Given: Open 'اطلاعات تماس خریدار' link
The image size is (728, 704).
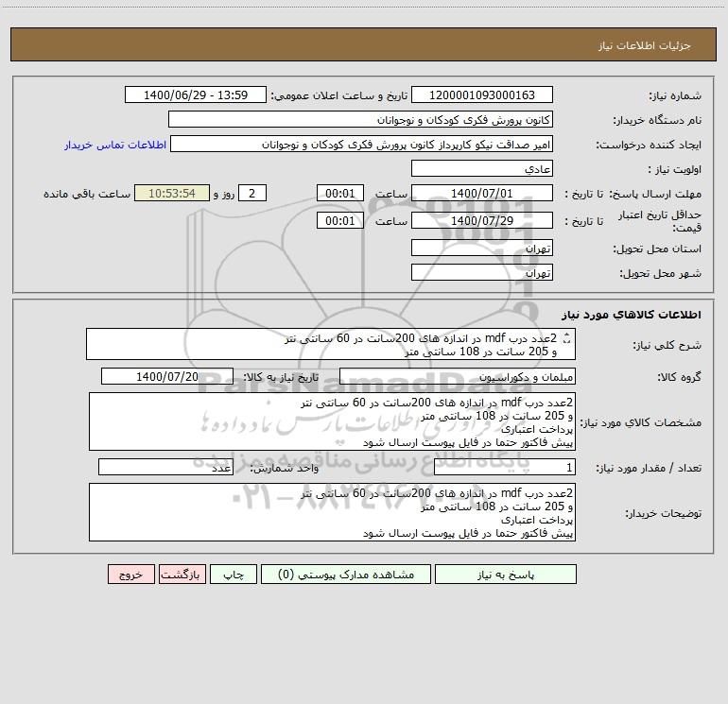Looking at the screenshot, I should point(115,145).
